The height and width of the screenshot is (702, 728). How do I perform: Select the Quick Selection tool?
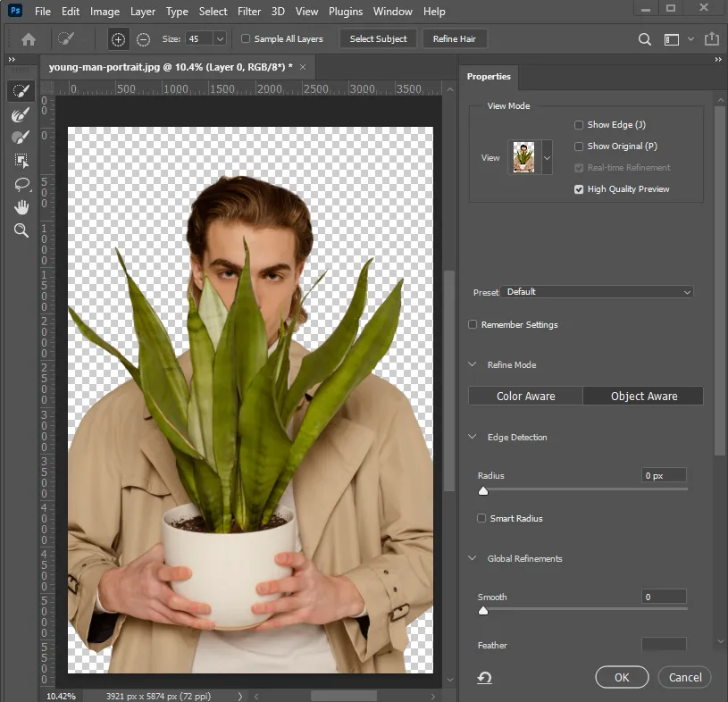pos(21,91)
